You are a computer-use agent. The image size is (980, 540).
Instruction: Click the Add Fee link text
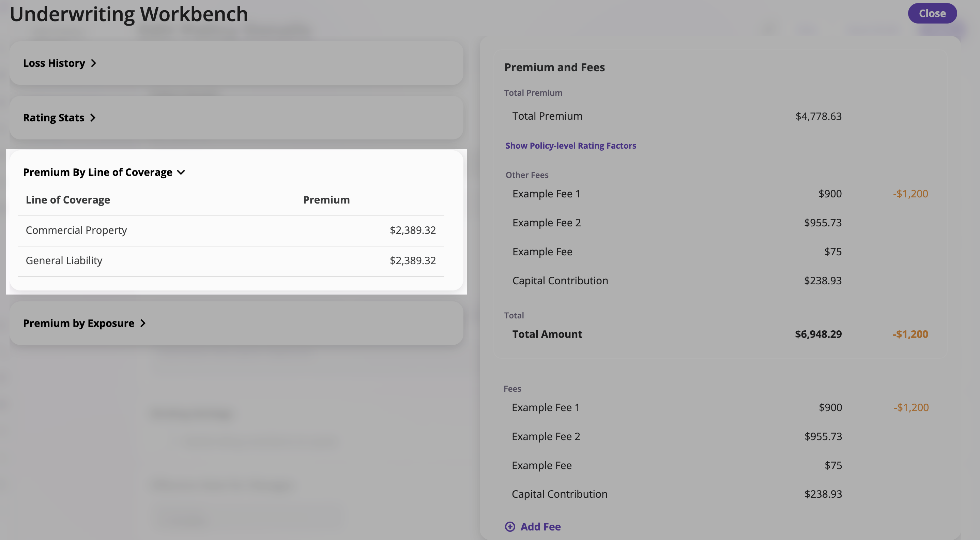pos(540,526)
